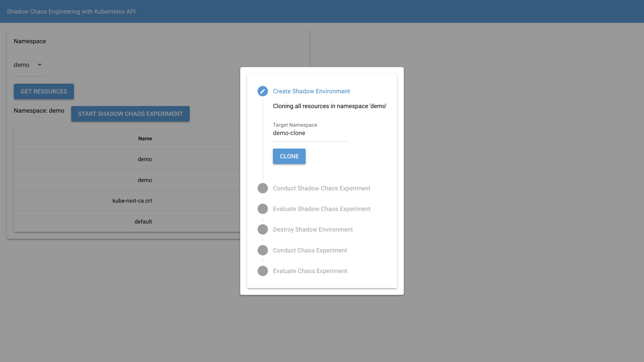Click the first demo row in table

tap(145, 159)
